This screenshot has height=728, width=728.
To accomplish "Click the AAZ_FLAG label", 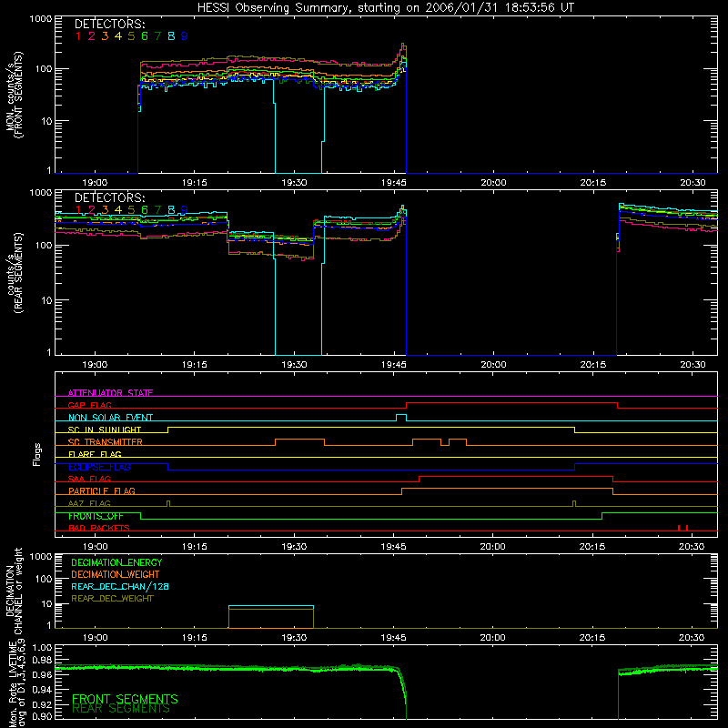I will [89, 503].
